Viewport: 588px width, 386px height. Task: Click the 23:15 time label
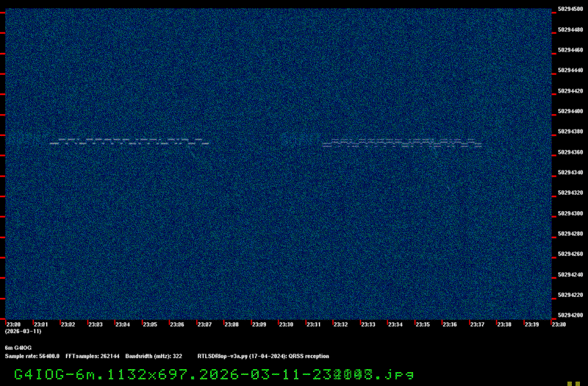(423, 324)
